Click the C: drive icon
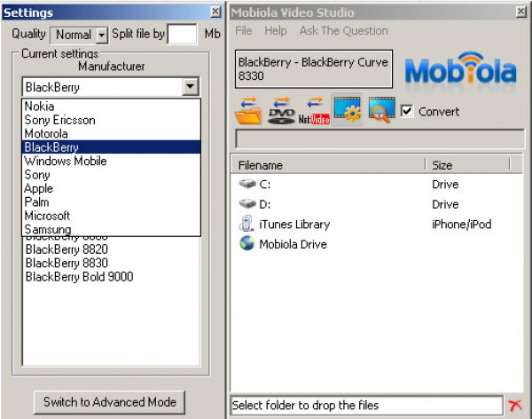This screenshot has height=419, width=532. coord(247,184)
